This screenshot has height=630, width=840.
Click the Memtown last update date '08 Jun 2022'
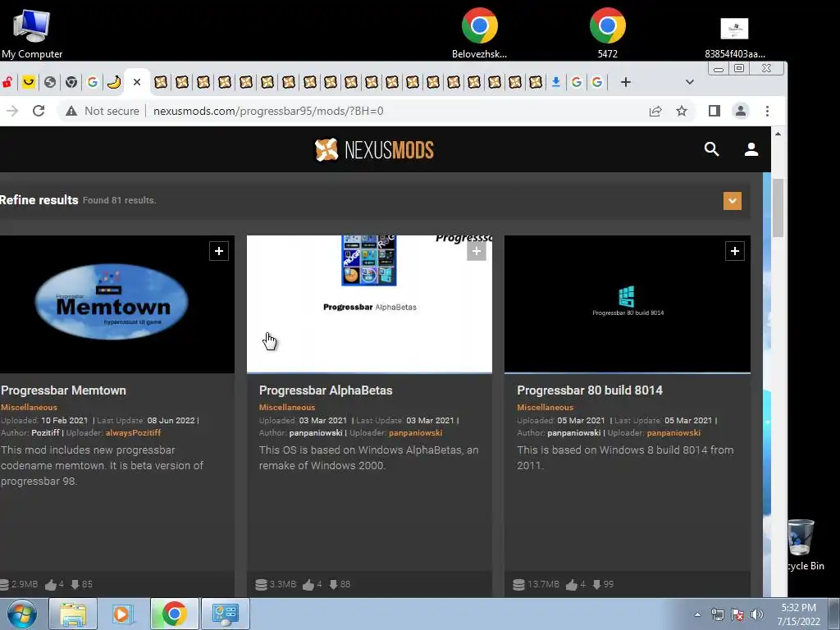tap(171, 421)
